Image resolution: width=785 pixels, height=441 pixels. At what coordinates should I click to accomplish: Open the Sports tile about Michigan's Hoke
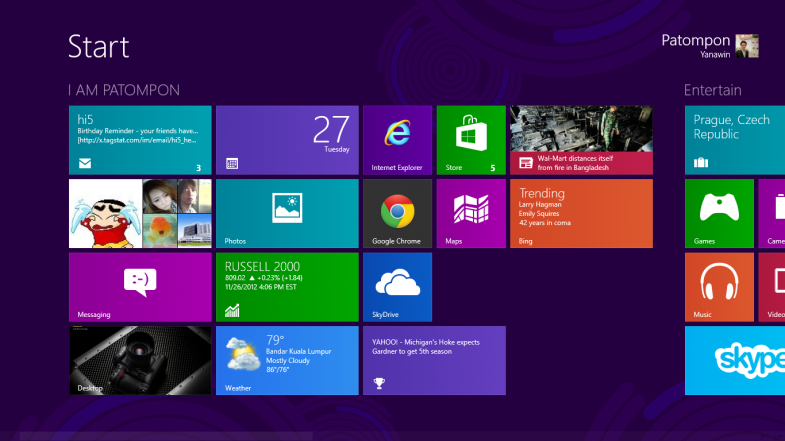click(434, 360)
